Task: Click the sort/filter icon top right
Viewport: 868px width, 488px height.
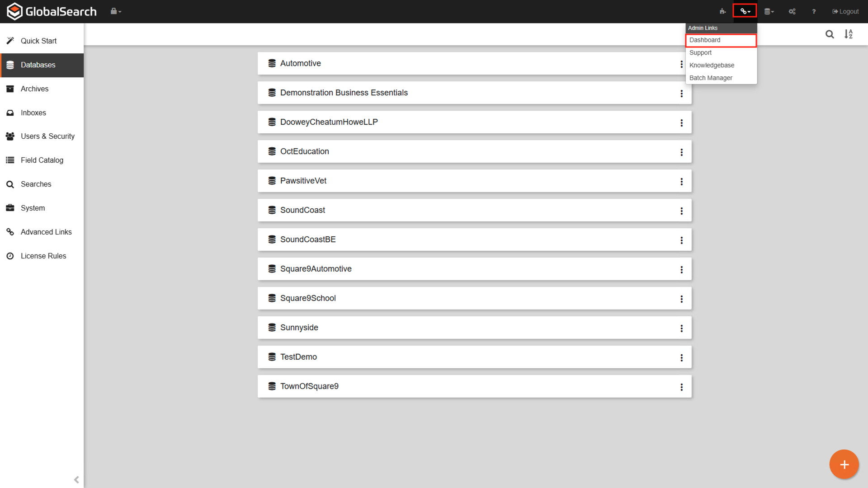Action: [849, 33]
